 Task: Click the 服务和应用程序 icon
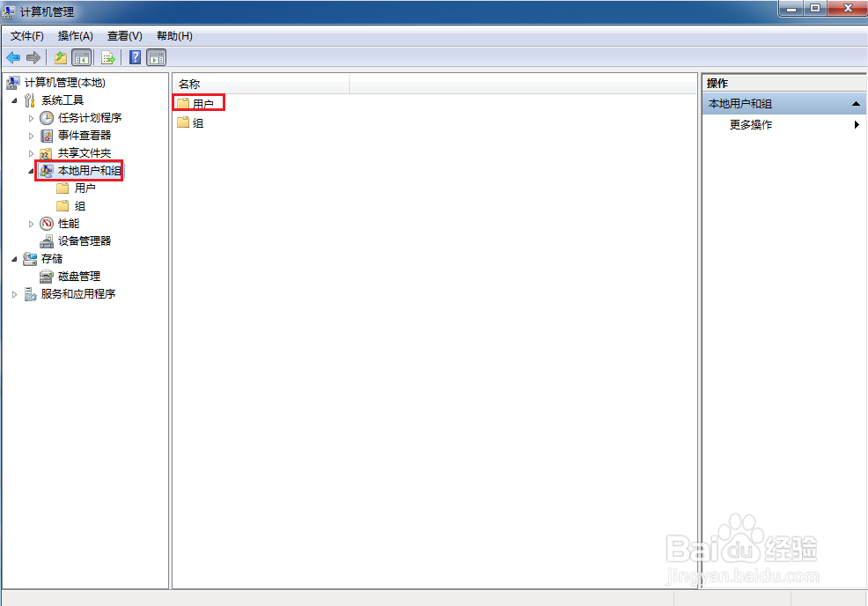[31, 294]
